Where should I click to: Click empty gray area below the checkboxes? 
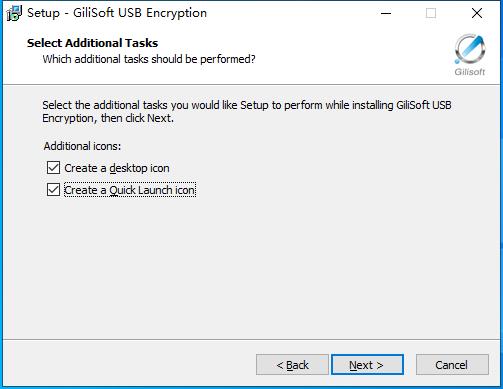tap(250, 267)
